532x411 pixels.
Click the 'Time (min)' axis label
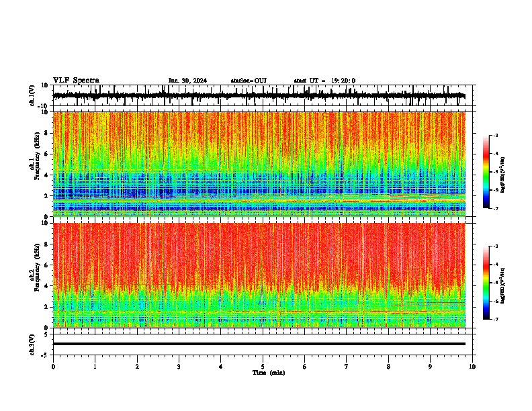tap(269, 373)
